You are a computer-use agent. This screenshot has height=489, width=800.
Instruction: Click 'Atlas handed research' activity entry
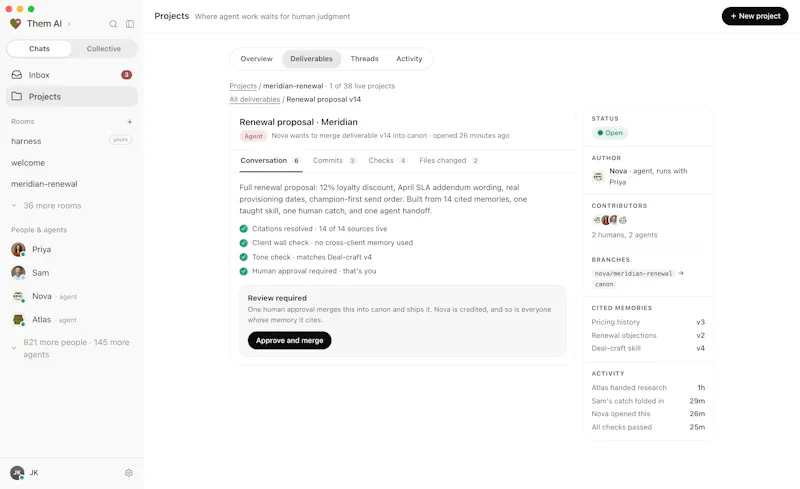pyautogui.click(x=648, y=387)
